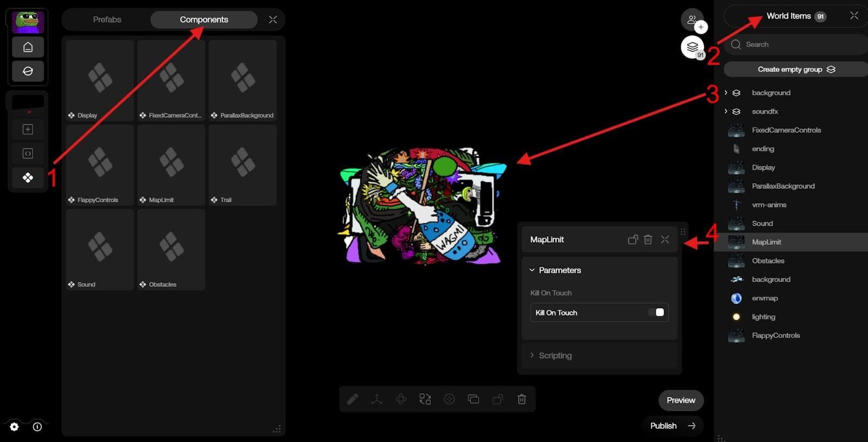Open settings gear at bottom left
The height and width of the screenshot is (442, 868).
[14, 427]
